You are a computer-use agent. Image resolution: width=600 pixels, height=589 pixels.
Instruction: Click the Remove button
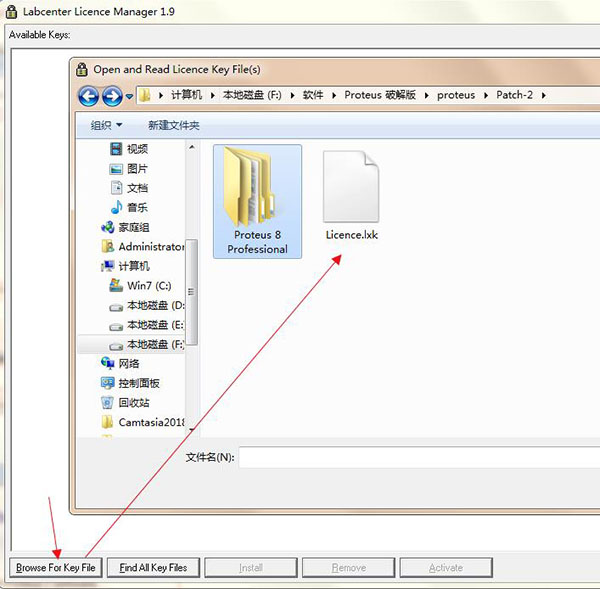tap(349, 568)
